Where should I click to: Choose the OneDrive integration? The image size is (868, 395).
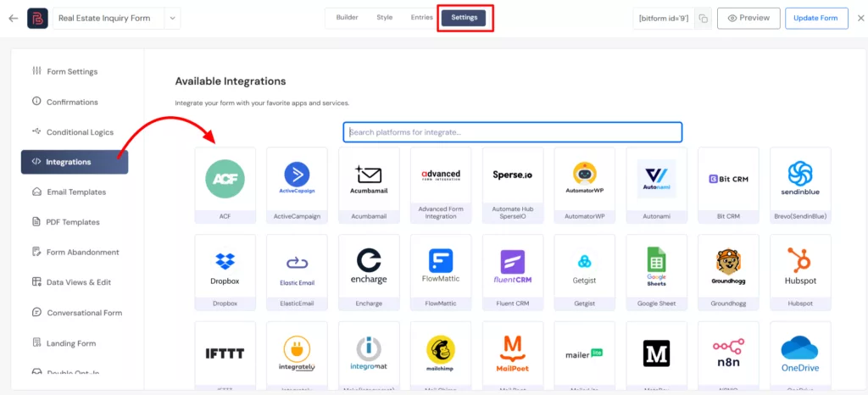pos(800,354)
